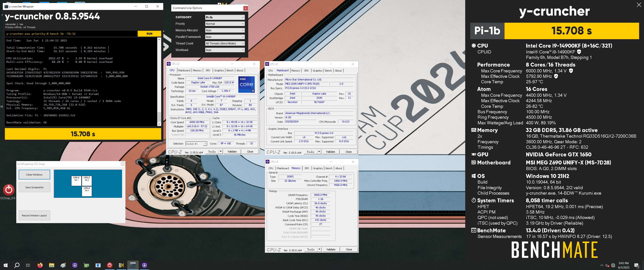Click the yellow 15.708 s result bar in wrapper

(x=83, y=134)
